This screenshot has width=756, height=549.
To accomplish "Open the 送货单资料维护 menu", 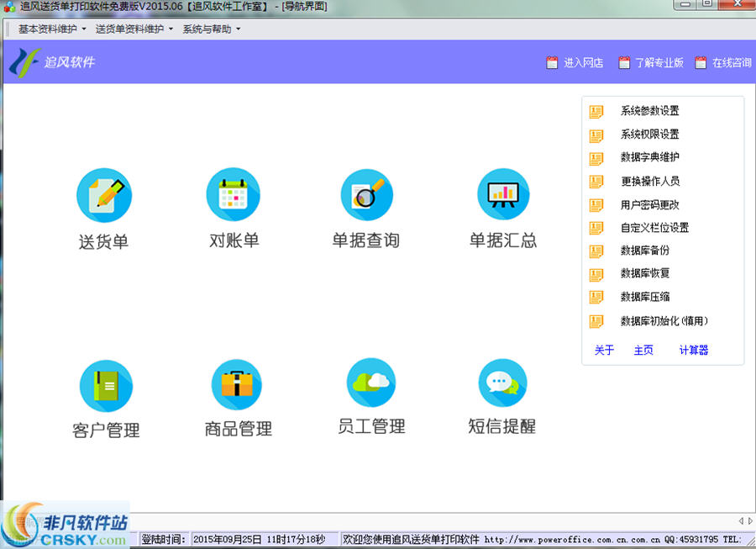I will tap(129, 29).
